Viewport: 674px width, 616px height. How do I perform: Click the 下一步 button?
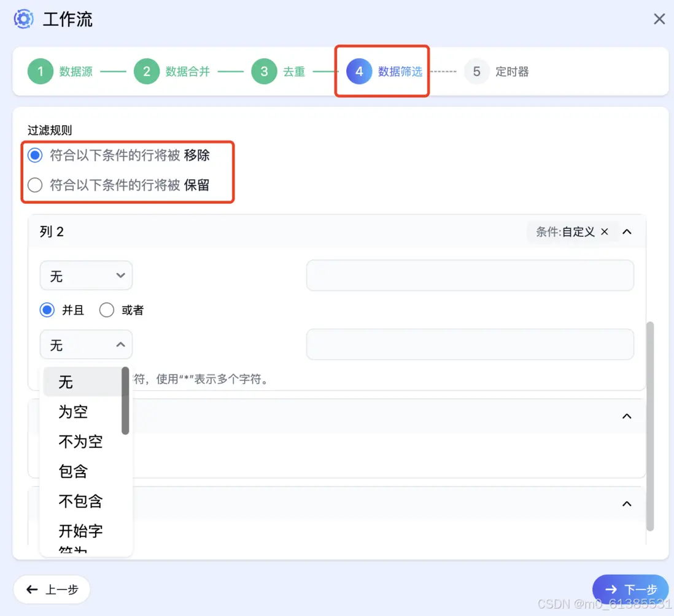(x=631, y=589)
